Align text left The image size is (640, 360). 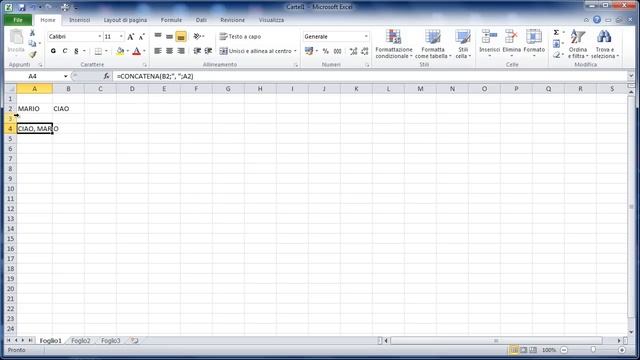coord(158,51)
